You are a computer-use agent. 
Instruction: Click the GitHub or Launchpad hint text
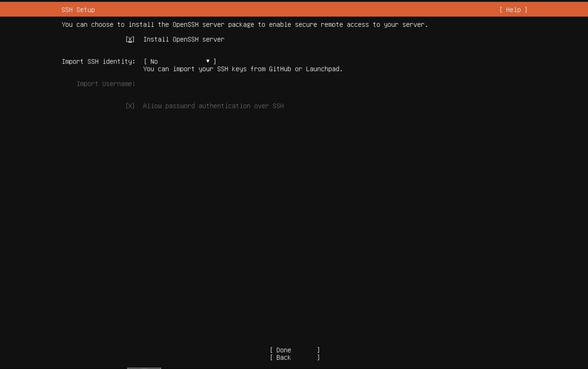click(x=243, y=69)
